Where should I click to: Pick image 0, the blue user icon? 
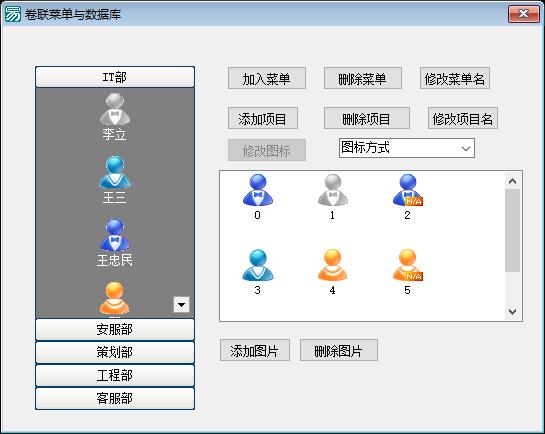[x=258, y=190]
